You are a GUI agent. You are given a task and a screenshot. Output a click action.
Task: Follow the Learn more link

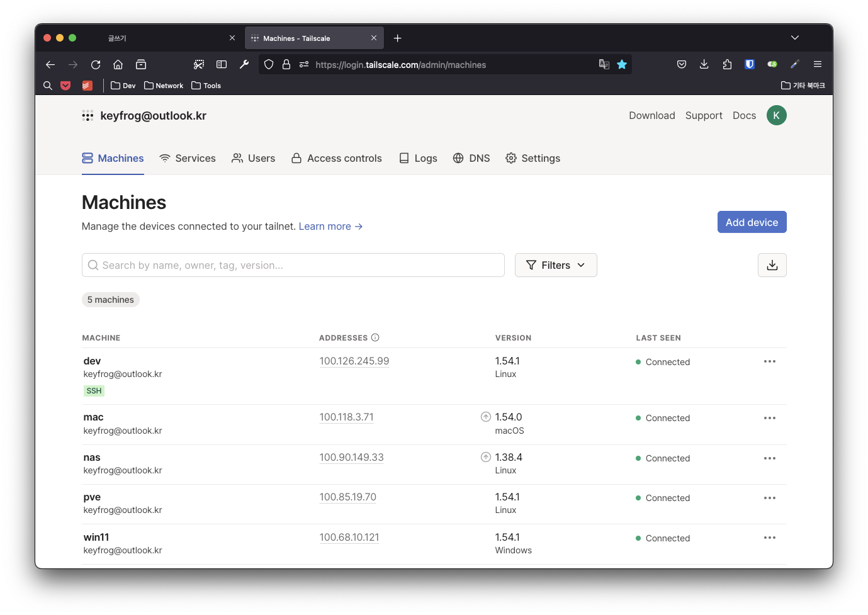click(330, 226)
